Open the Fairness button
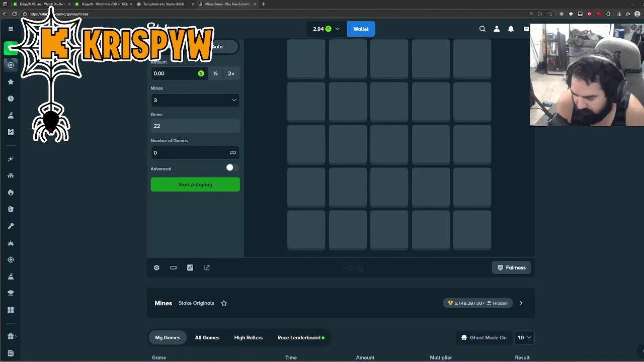Image resolution: width=644 pixels, height=362 pixels. [x=511, y=267]
